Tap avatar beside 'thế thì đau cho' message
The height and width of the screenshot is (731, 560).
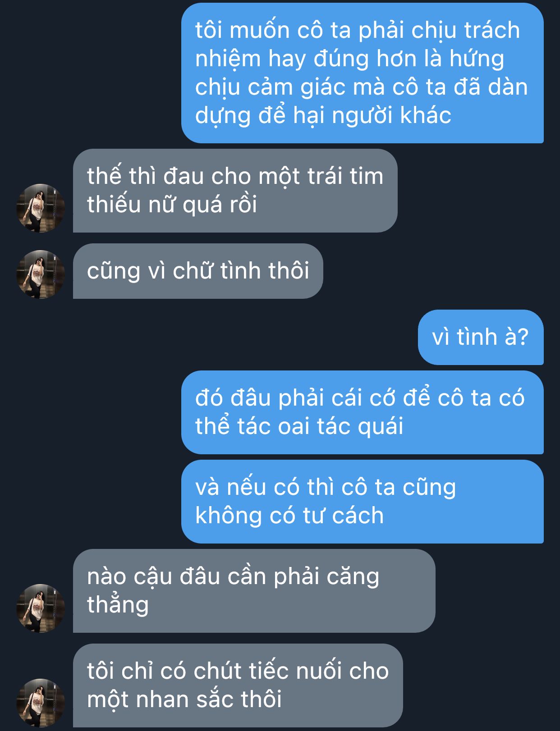coord(41,208)
